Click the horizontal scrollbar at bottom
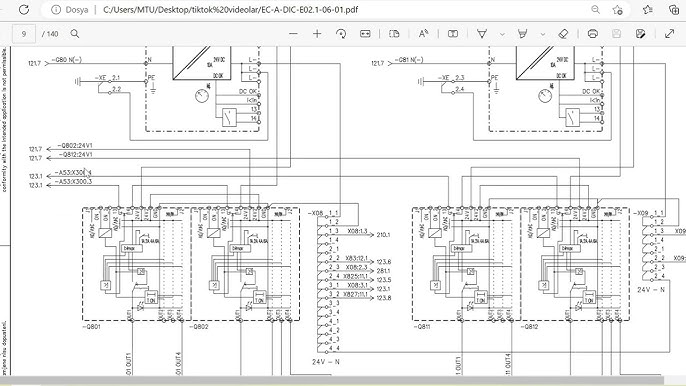Viewport: 686px width, 386px height. [332, 380]
